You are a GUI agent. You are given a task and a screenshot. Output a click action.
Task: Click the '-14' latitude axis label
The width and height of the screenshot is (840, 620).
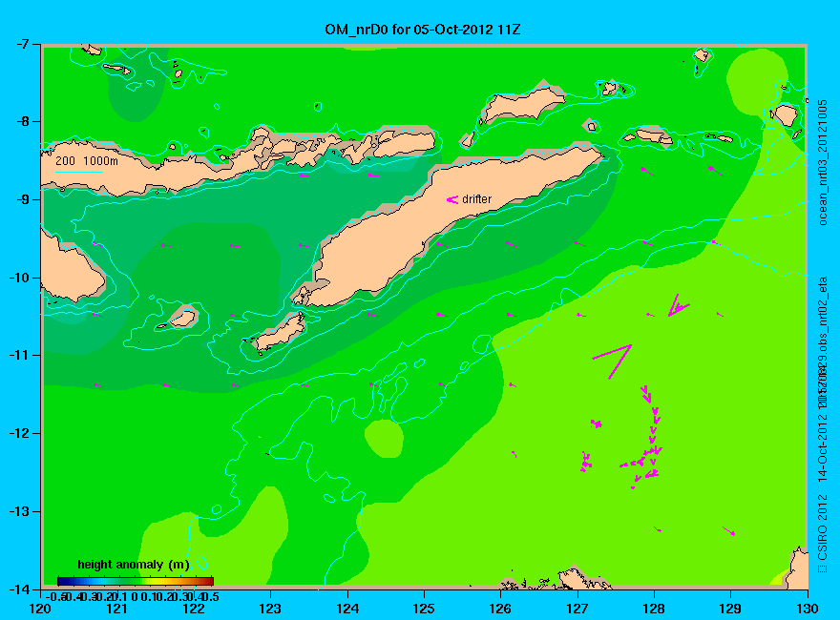click(x=18, y=589)
